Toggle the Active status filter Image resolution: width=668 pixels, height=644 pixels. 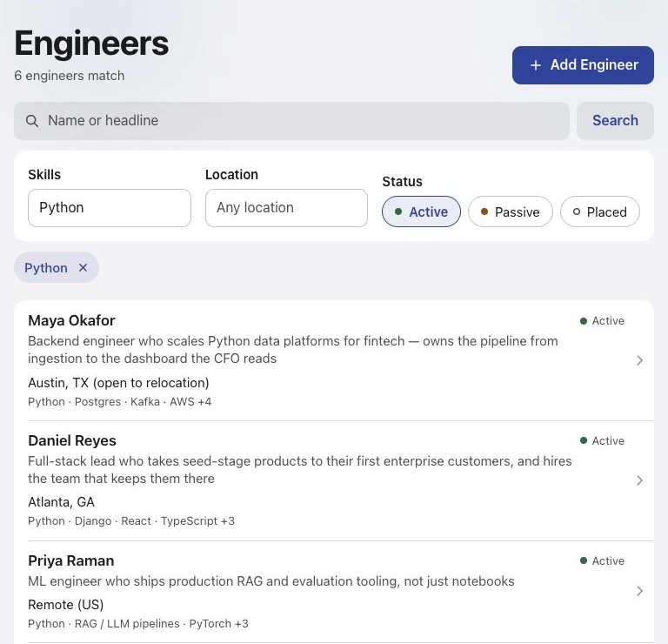(421, 211)
